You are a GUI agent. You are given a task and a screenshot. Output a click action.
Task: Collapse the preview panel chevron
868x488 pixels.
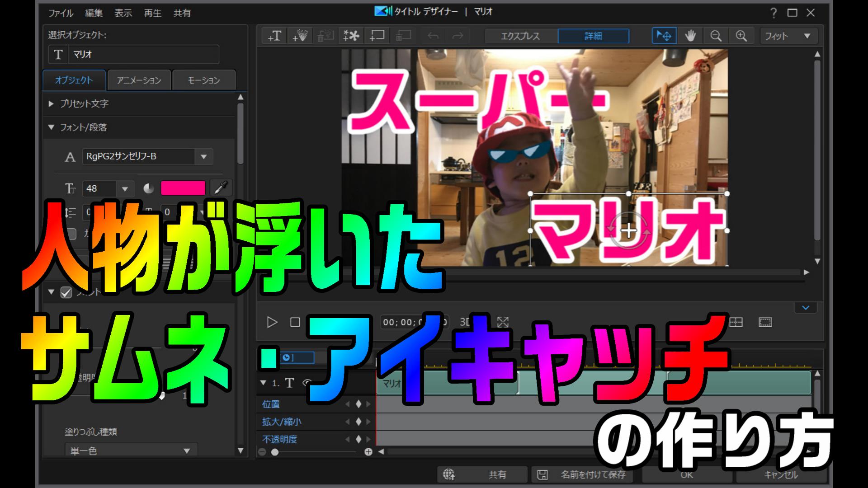(806, 308)
